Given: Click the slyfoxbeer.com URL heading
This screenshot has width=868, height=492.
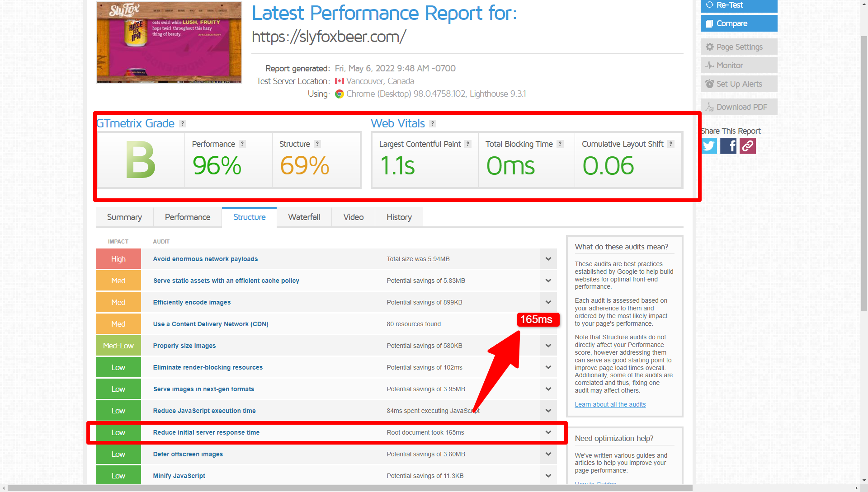Looking at the screenshot, I should [x=329, y=37].
